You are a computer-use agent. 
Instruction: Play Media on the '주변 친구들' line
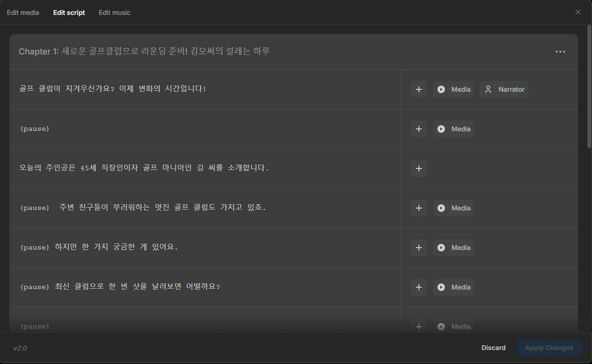click(453, 208)
